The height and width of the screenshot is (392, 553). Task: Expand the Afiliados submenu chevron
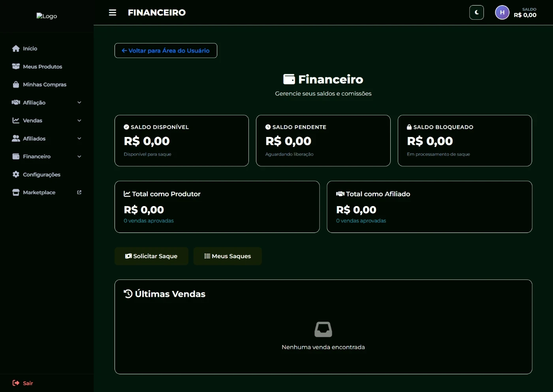(79, 139)
